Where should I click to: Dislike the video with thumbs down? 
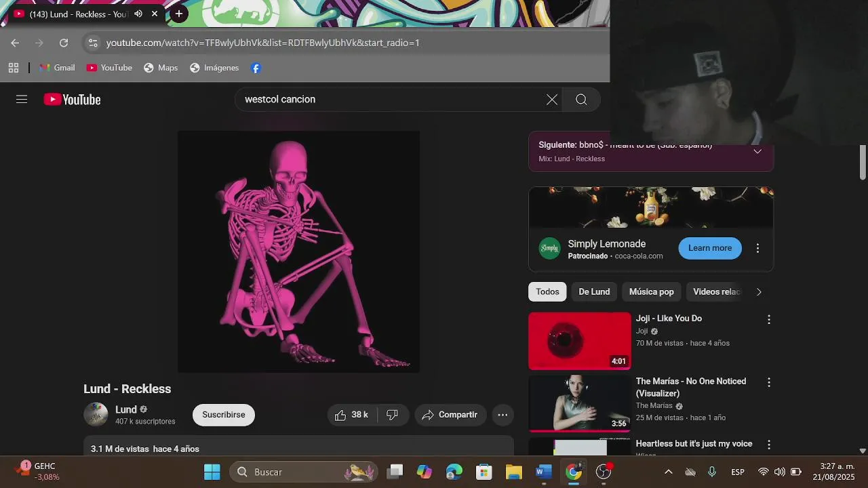pyautogui.click(x=393, y=415)
